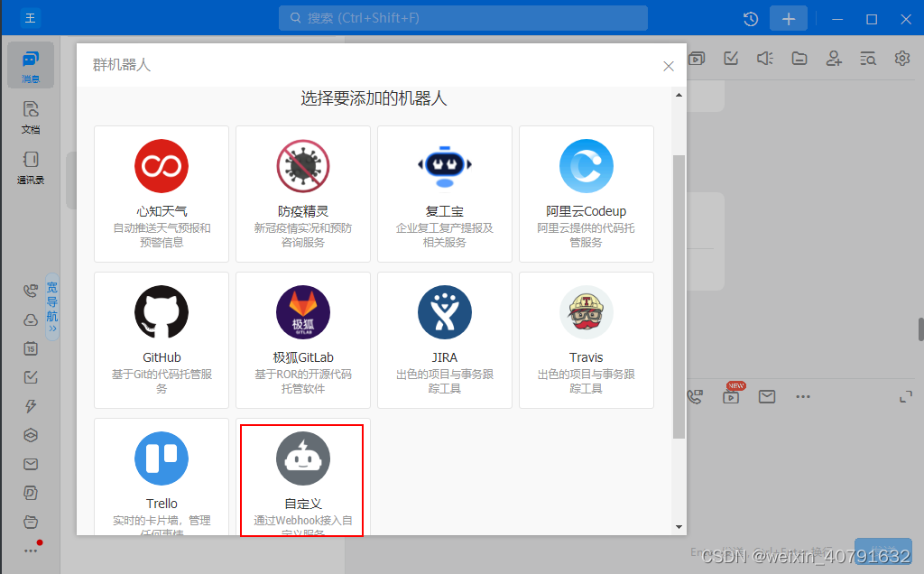The width and height of the screenshot is (924, 574).
Task: Choose the GitHub robot
Action: pyautogui.click(x=162, y=340)
